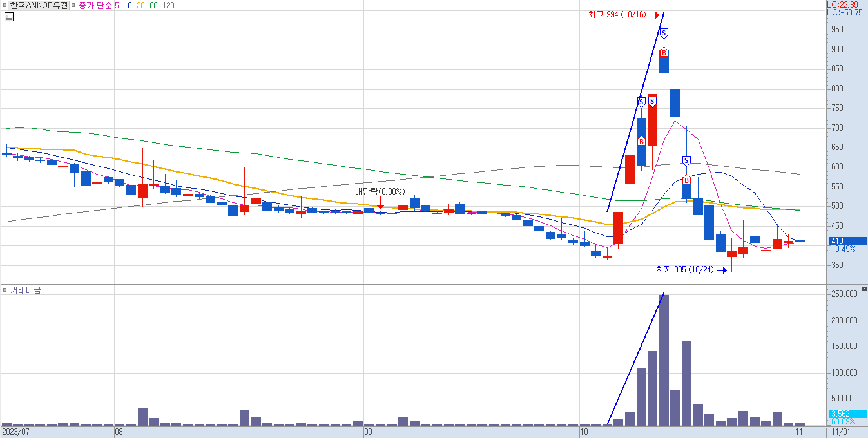Viewport: 868px width, 438px height.
Task: Click the 150,000 volume axis value
Action: [844, 346]
